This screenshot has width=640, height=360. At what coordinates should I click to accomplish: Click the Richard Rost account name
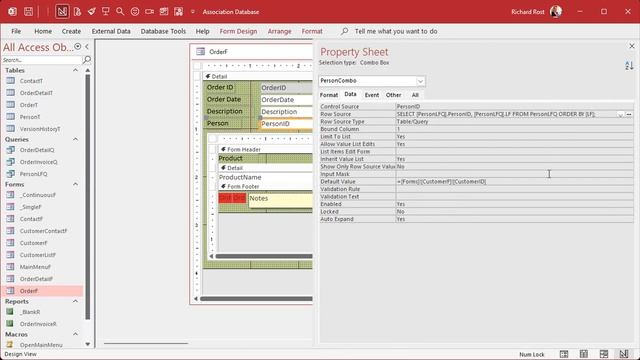(x=528, y=12)
